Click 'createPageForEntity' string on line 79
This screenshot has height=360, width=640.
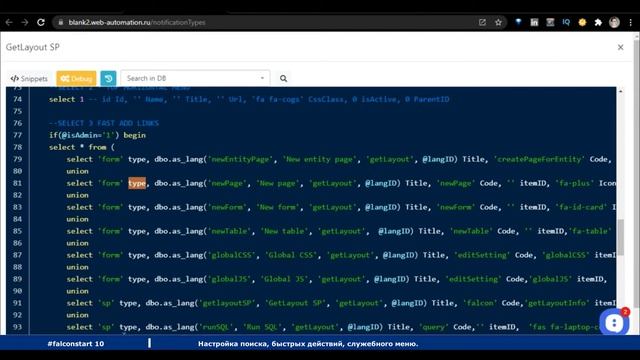[539, 159]
